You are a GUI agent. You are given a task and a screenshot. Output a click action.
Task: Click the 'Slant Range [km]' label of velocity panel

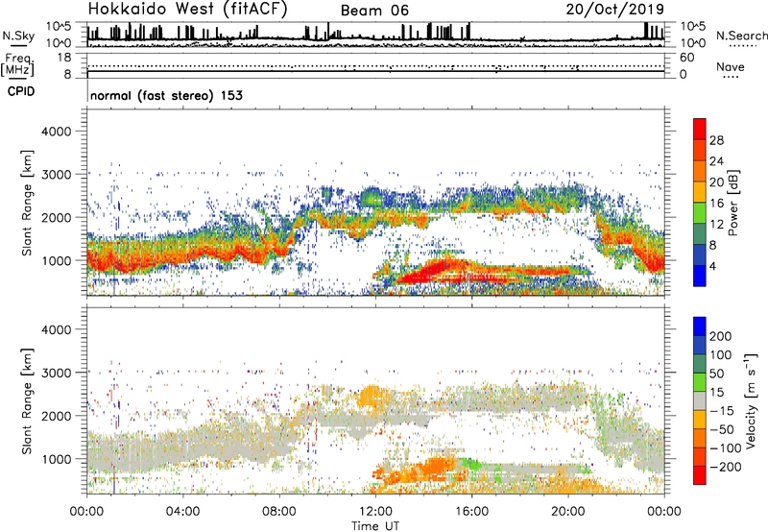coord(27,401)
